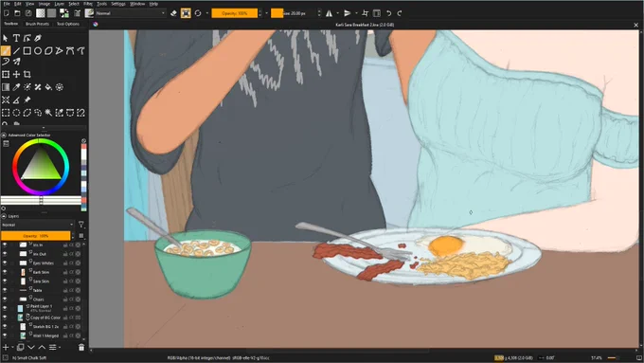Collapse the Advanced Color Selector docker
The height and width of the screenshot is (363, 644).
pos(4,135)
